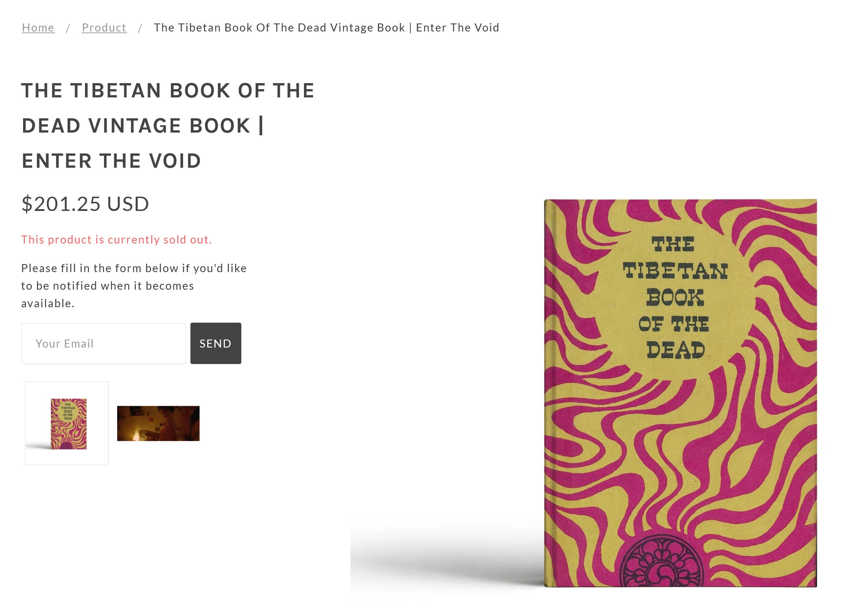Go to the Home breadcrumb link

click(38, 27)
